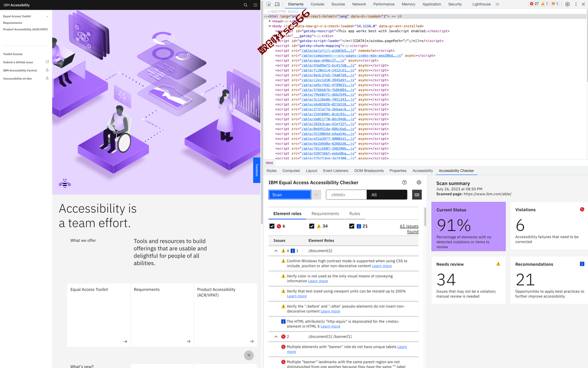The width and height of the screenshot is (588, 368).
Task: Click lock icon next to #accessibility-at-ibm
Action: pos(47,79)
